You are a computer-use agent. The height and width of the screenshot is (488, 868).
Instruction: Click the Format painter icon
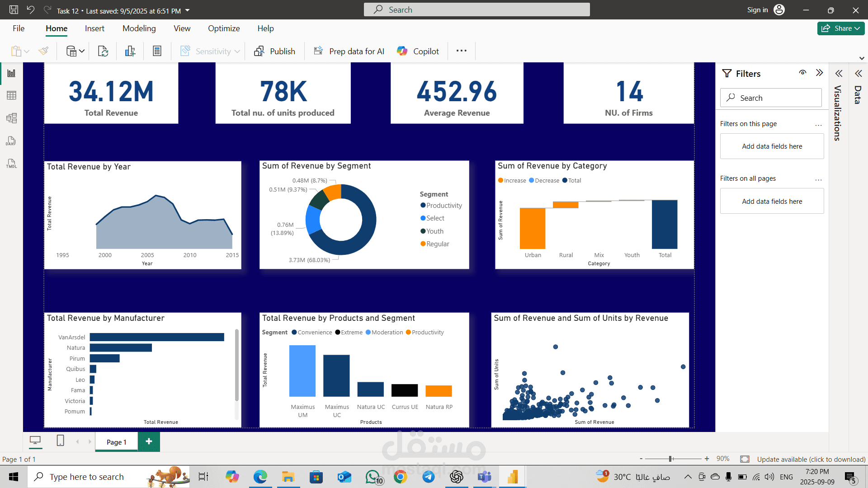click(43, 51)
